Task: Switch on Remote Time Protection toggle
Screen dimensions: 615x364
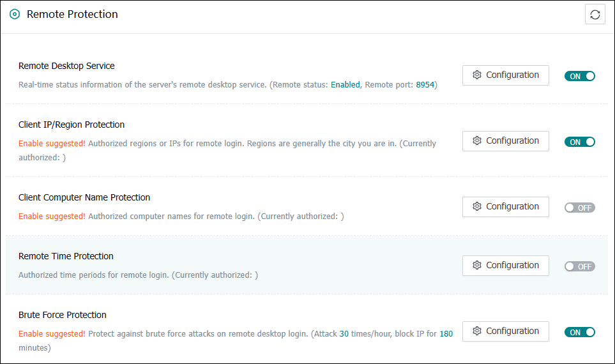Action: click(x=580, y=266)
